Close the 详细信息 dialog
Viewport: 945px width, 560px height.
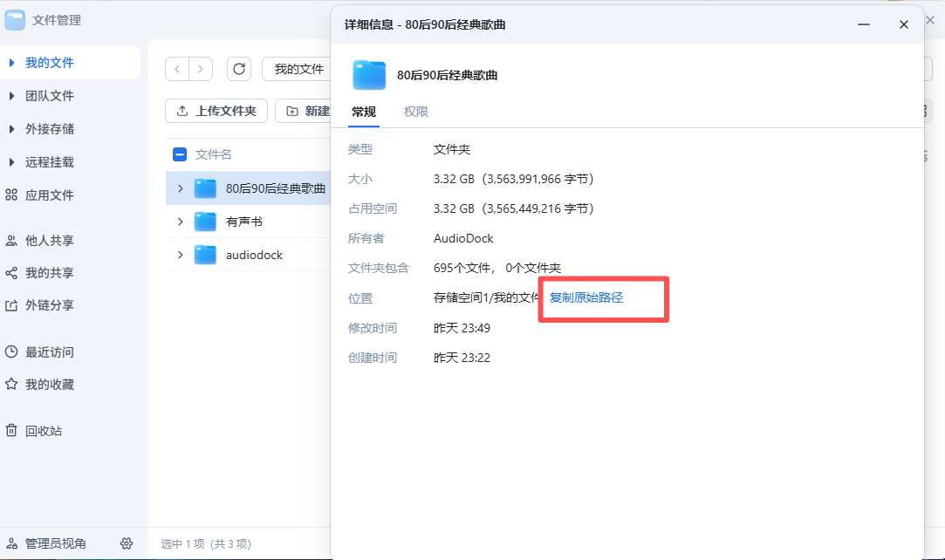coord(903,24)
